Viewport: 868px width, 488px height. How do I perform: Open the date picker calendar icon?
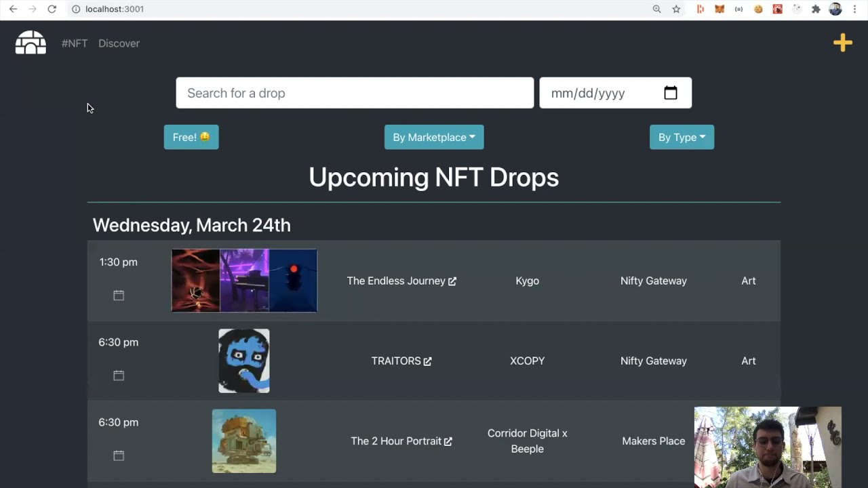(x=670, y=93)
